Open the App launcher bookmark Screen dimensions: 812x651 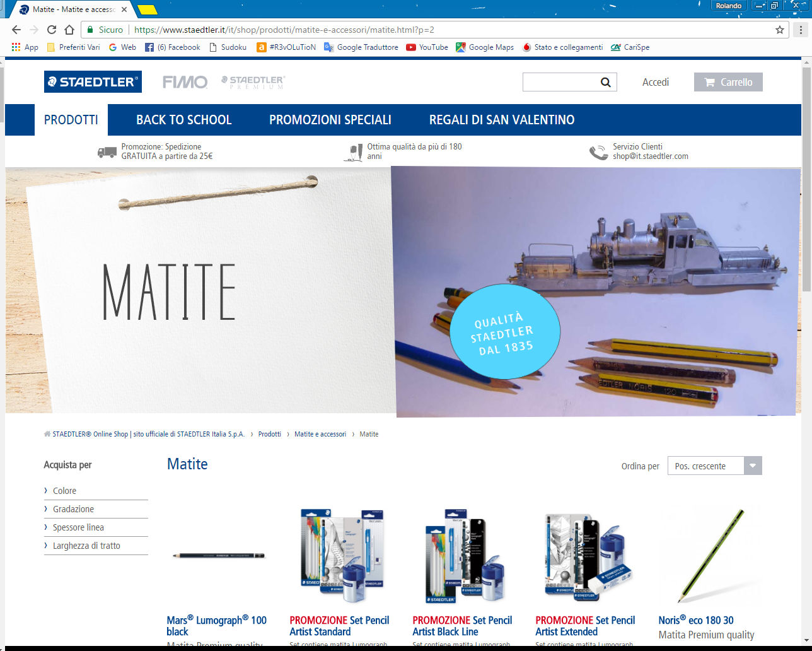point(25,47)
